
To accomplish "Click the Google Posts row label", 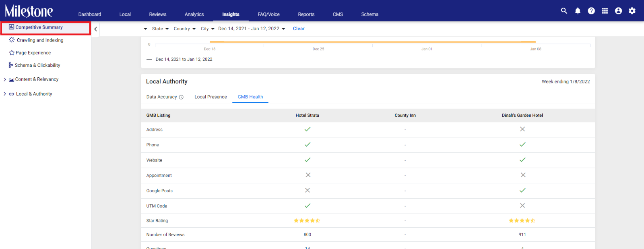I will click(x=159, y=191).
